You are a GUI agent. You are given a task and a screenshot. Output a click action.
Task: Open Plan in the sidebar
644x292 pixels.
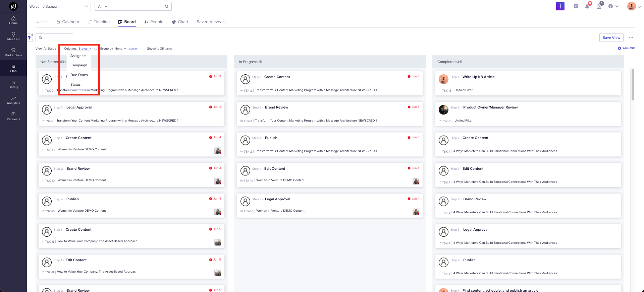pyautogui.click(x=13, y=68)
